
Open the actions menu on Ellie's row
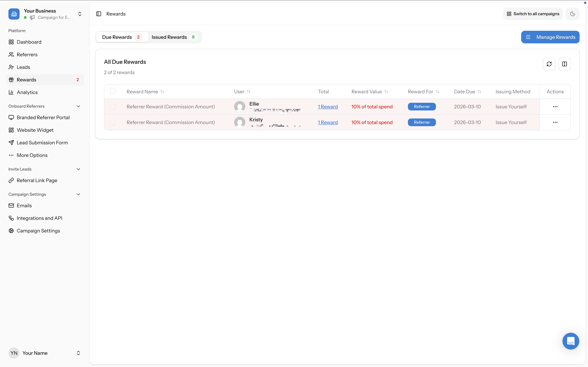555,107
